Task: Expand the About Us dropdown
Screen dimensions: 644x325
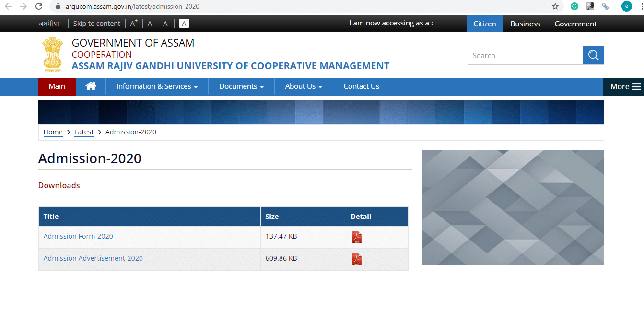Action: pyautogui.click(x=303, y=86)
